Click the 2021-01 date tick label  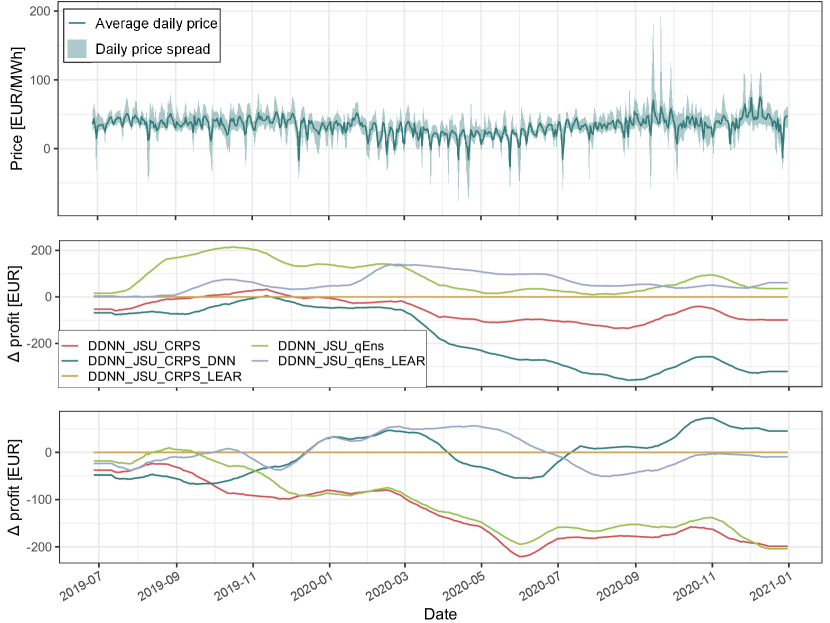773,586
